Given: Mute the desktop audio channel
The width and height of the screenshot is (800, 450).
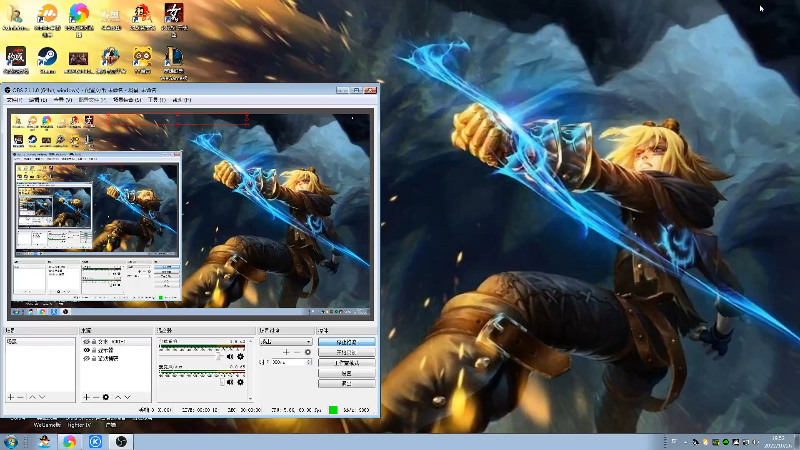Looking at the screenshot, I should [x=230, y=357].
